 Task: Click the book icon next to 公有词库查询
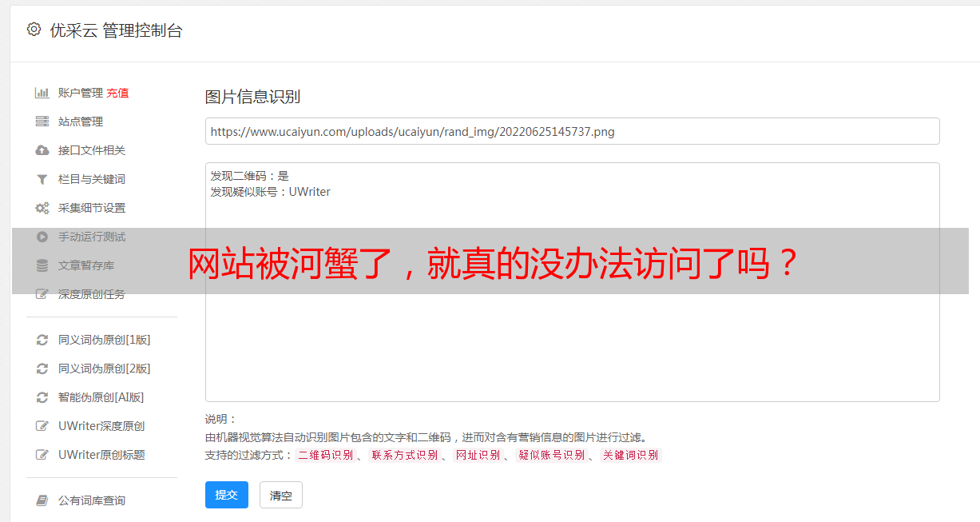(42, 500)
